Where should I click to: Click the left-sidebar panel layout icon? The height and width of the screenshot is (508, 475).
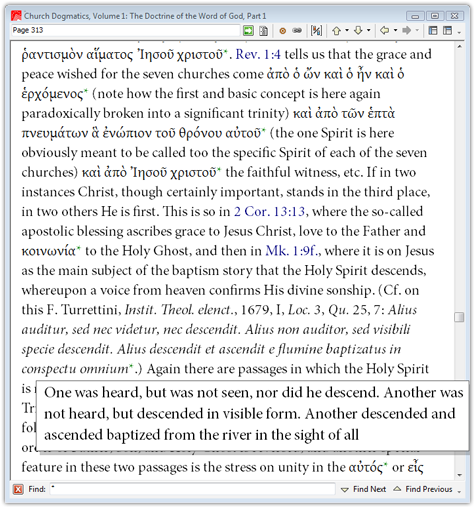(x=433, y=31)
